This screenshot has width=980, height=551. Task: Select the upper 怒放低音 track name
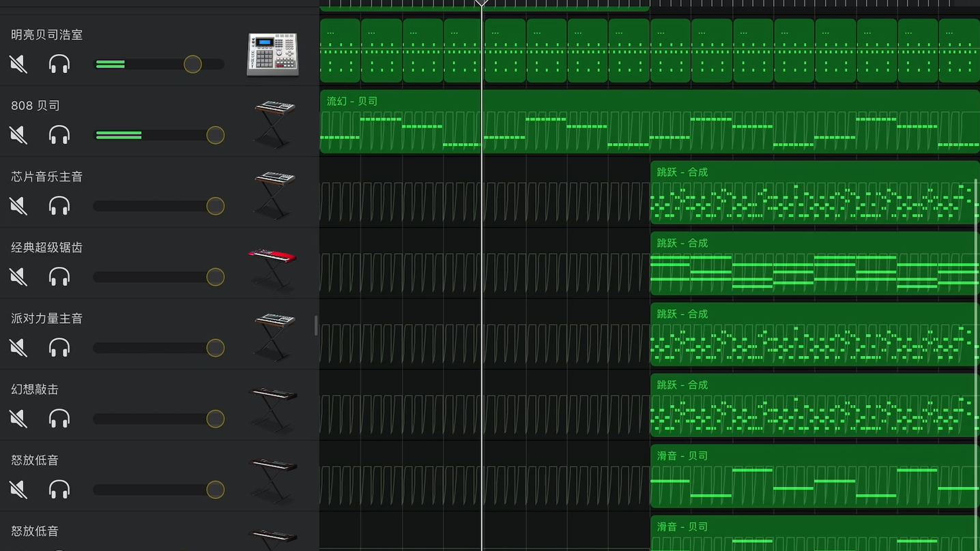pyautogui.click(x=35, y=460)
